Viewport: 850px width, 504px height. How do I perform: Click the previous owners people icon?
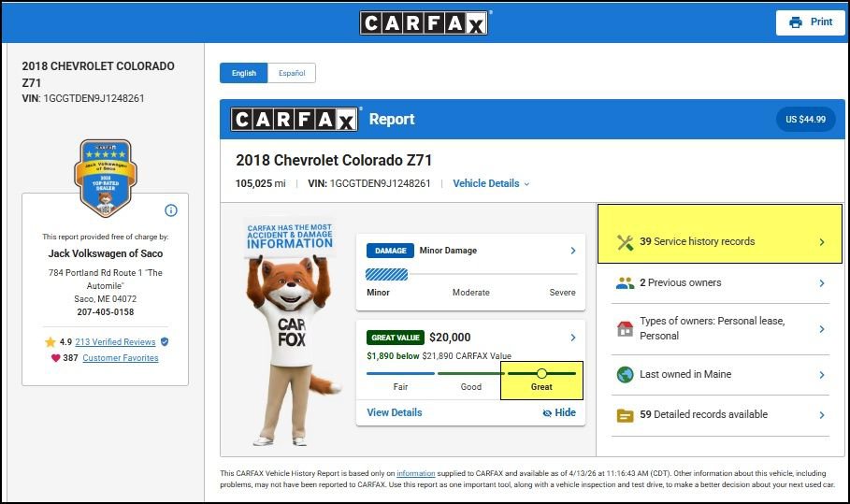pos(626,283)
